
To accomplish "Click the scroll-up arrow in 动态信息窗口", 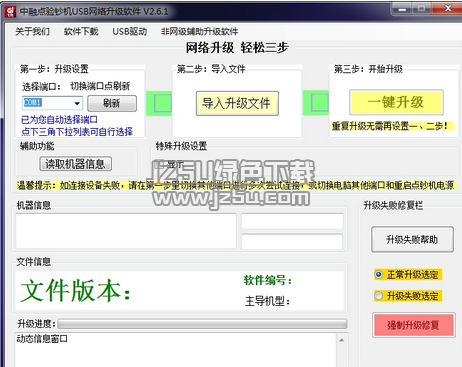I will [x=342, y=340].
